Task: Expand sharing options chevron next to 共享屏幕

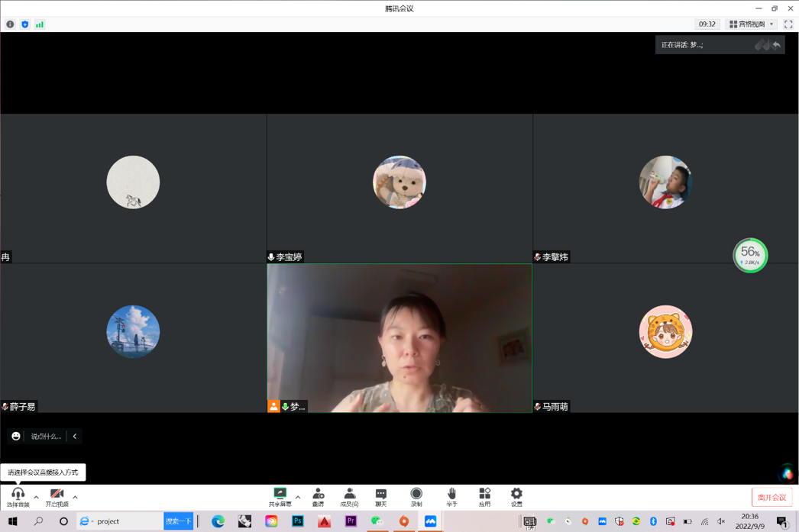Action: (x=298, y=497)
